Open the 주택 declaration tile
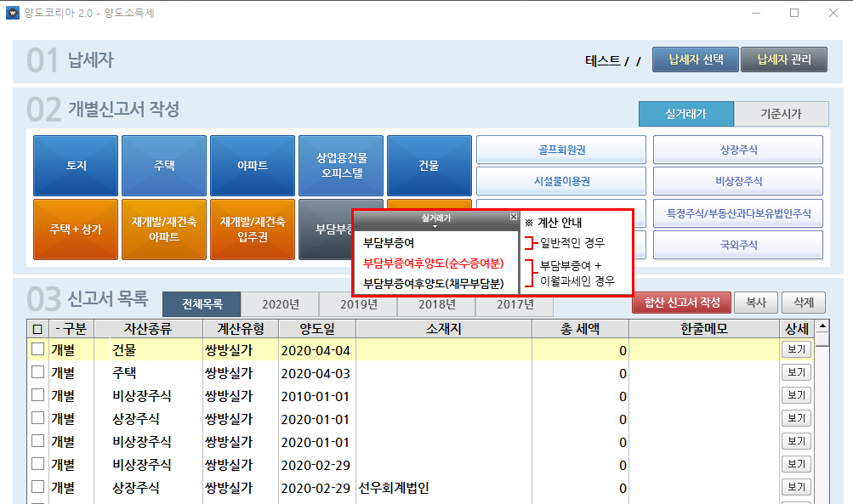The width and height of the screenshot is (853, 504). point(164,165)
